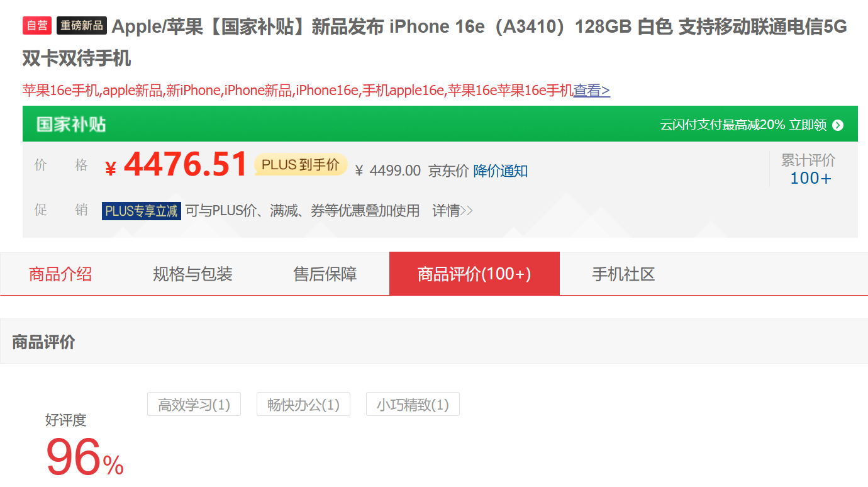The image size is (868, 487).
Task: Click the arrow icon beside 立即领
Action: [837, 125]
